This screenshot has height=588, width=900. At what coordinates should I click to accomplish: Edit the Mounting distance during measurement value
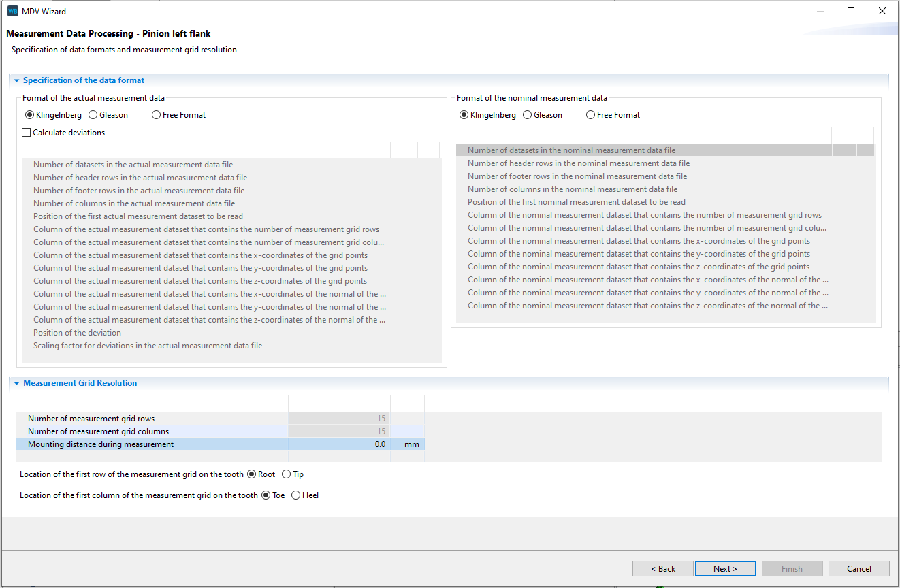click(x=338, y=444)
